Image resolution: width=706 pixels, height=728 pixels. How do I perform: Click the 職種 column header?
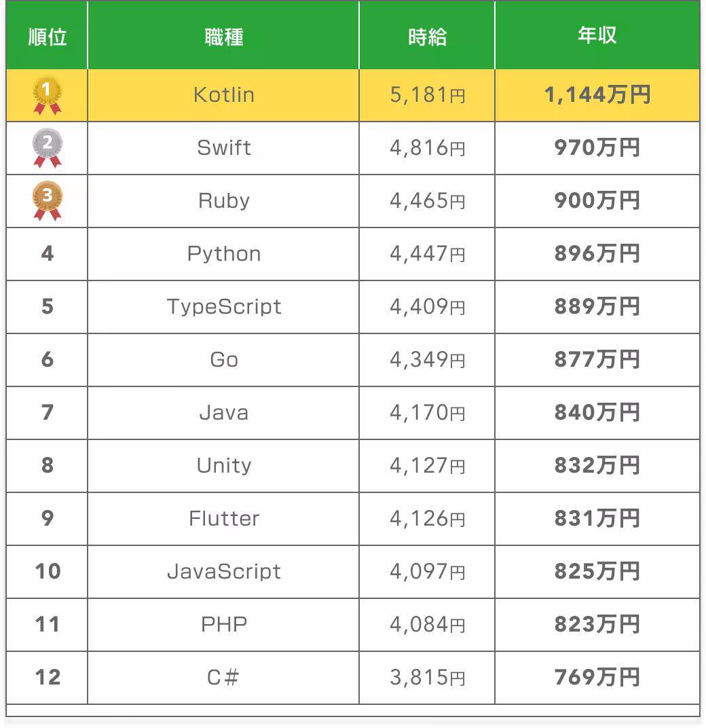pos(223,37)
